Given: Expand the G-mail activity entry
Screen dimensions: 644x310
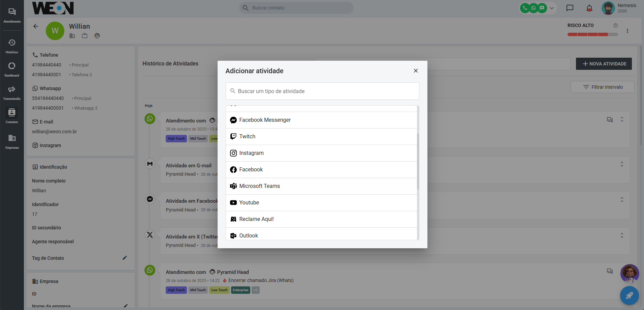Looking at the screenshot, I should (x=622, y=164).
